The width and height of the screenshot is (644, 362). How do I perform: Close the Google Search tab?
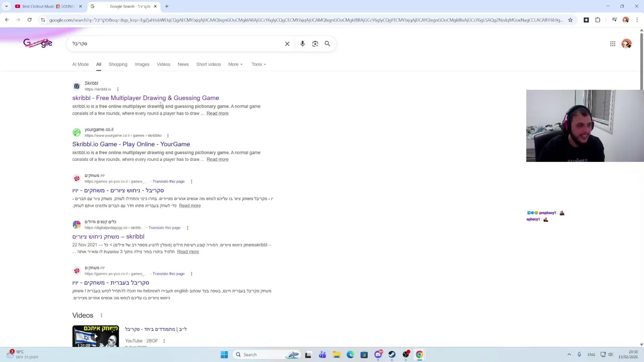[155, 7]
